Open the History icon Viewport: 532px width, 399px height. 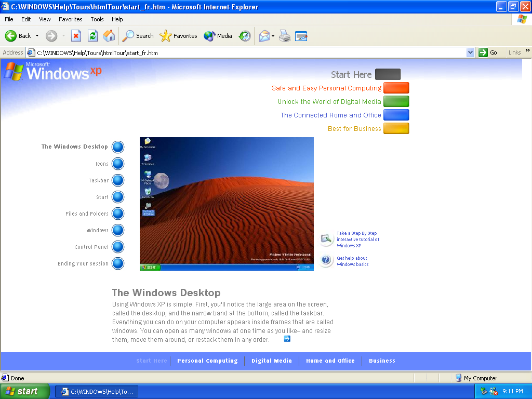[245, 36]
